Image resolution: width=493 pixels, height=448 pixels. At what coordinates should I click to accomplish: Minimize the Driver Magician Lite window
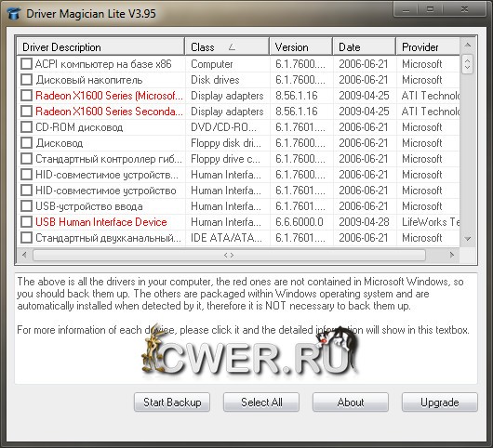point(406,8)
